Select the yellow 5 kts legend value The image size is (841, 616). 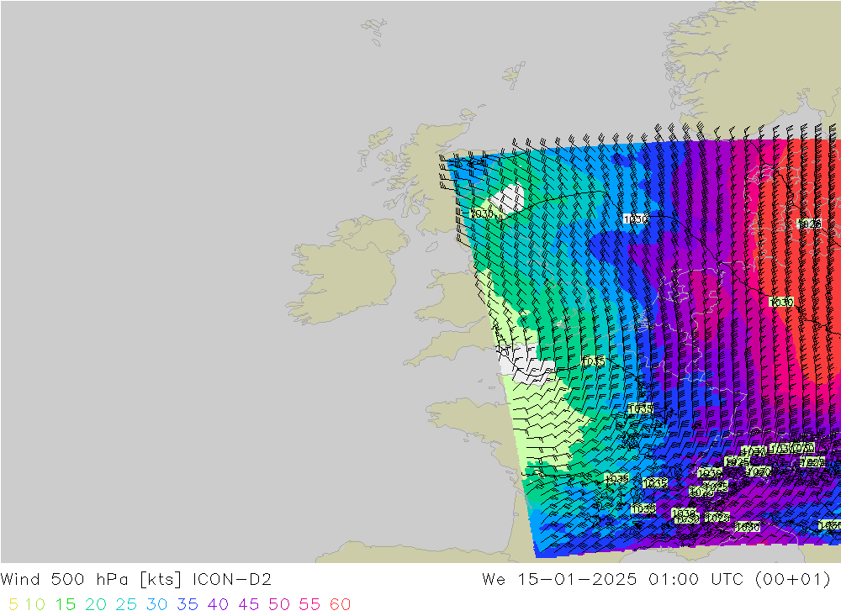(x=13, y=605)
